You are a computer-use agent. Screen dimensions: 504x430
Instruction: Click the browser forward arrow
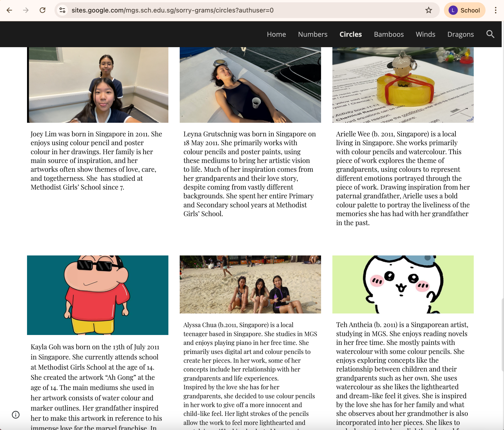tap(26, 10)
